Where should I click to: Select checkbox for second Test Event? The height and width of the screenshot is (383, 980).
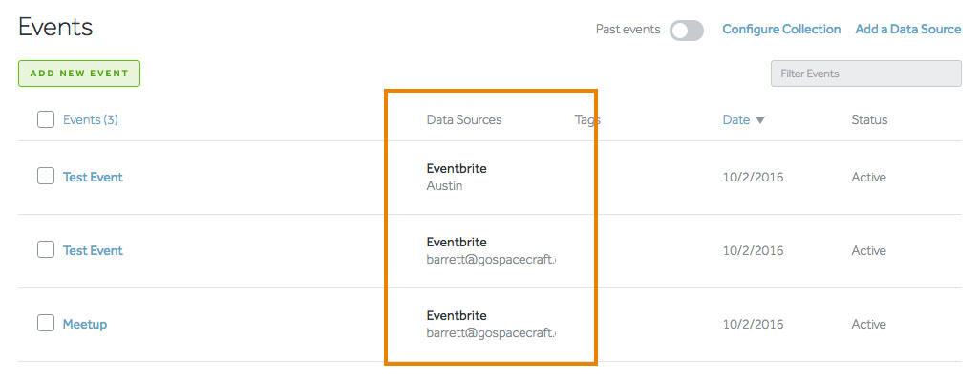pyautogui.click(x=46, y=250)
